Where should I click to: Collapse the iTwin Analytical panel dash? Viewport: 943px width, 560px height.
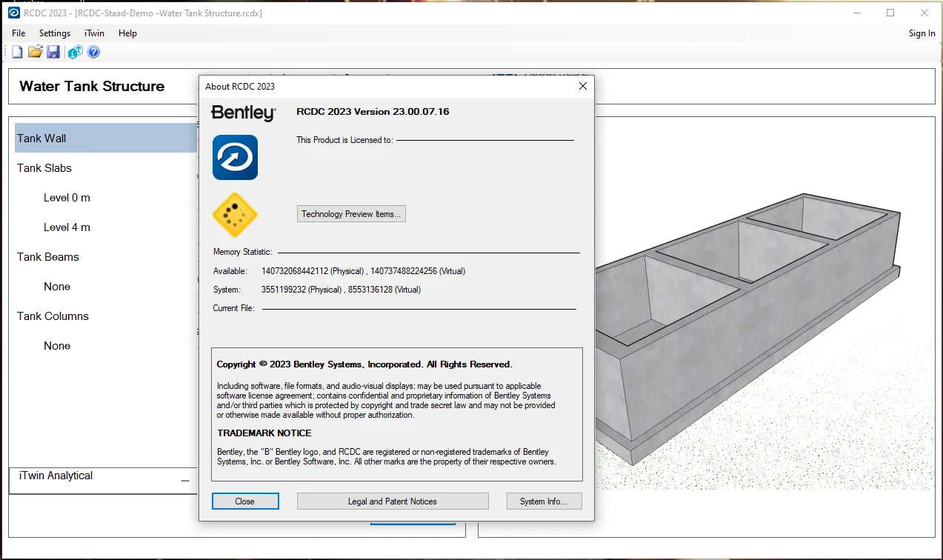(185, 481)
